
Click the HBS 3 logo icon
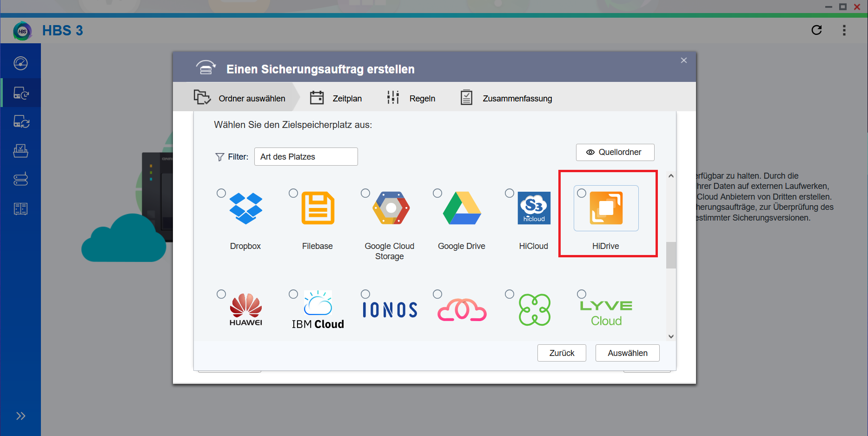pyautogui.click(x=22, y=31)
